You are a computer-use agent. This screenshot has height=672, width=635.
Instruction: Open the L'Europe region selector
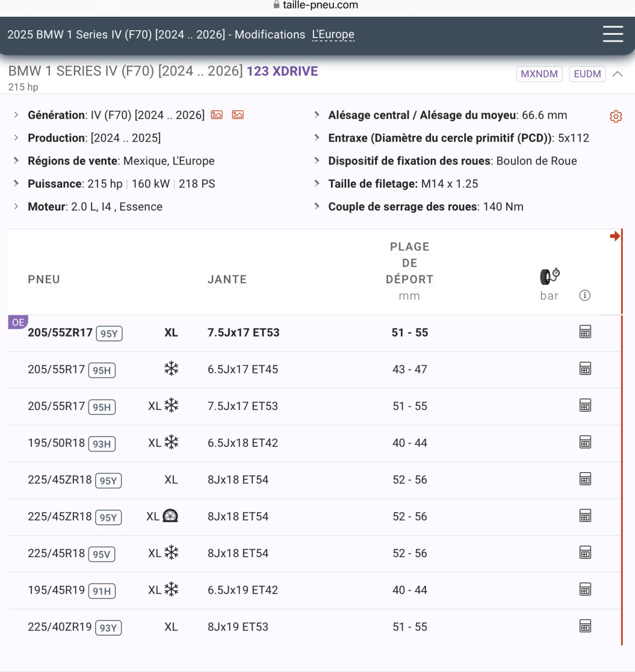coord(333,35)
